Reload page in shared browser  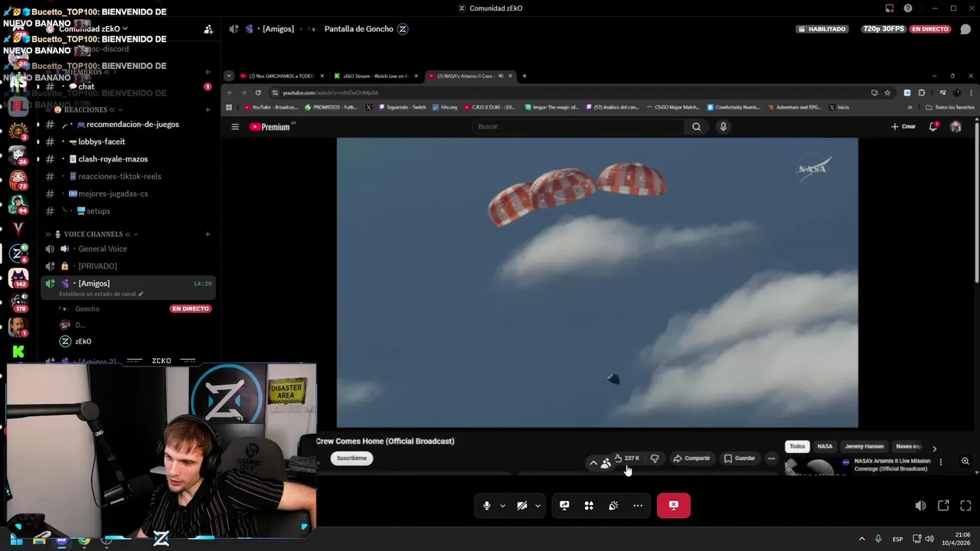(x=258, y=93)
